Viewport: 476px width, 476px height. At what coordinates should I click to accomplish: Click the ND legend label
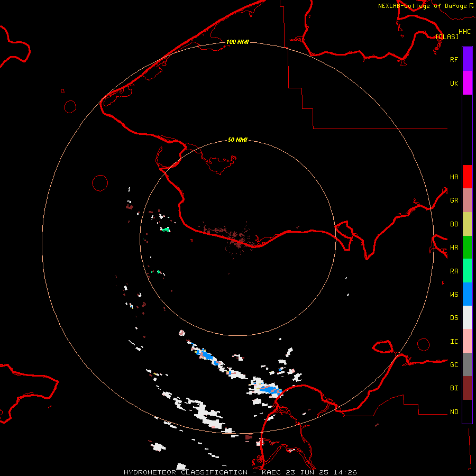pyautogui.click(x=454, y=412)
